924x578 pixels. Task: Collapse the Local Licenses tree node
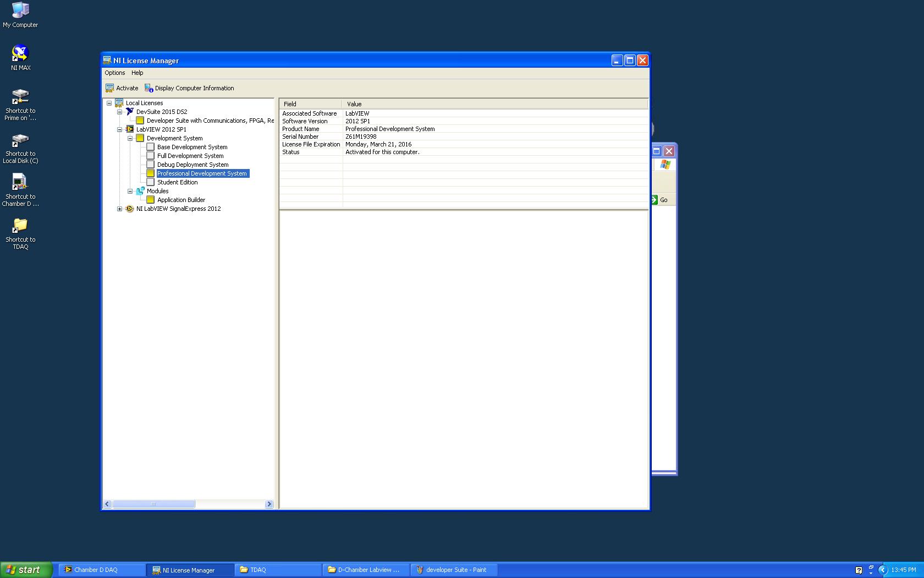coord(109,103)
